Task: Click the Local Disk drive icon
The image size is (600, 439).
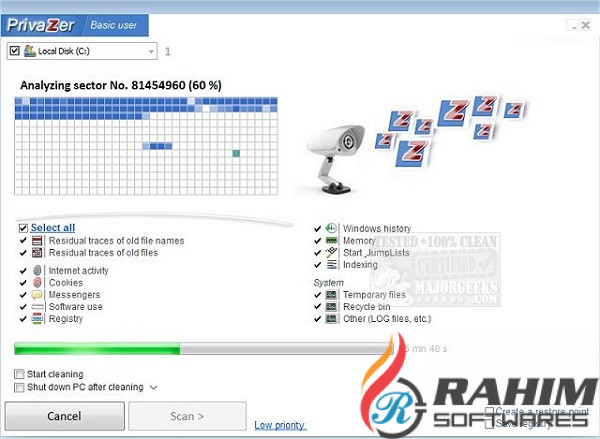Action: (30, 51)
